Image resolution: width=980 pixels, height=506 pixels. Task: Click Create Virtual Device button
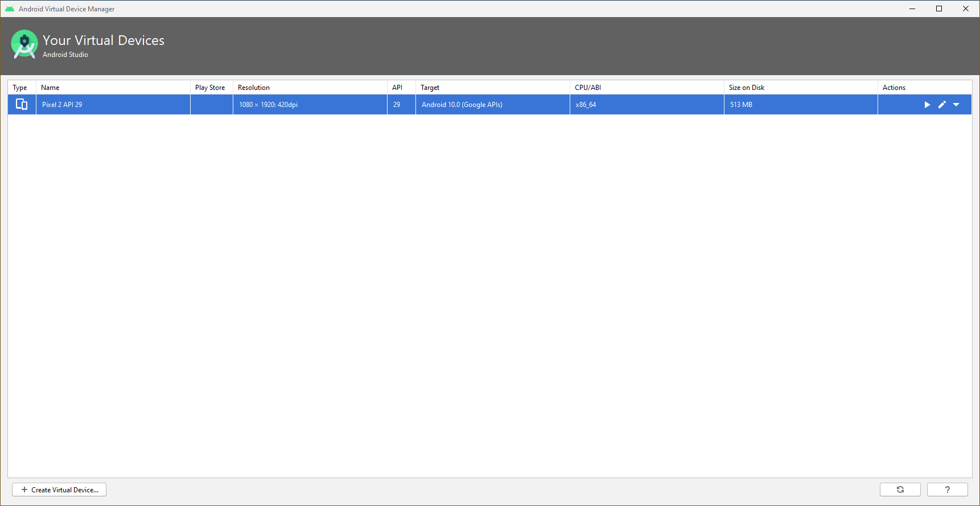click(x=59, y=489)
